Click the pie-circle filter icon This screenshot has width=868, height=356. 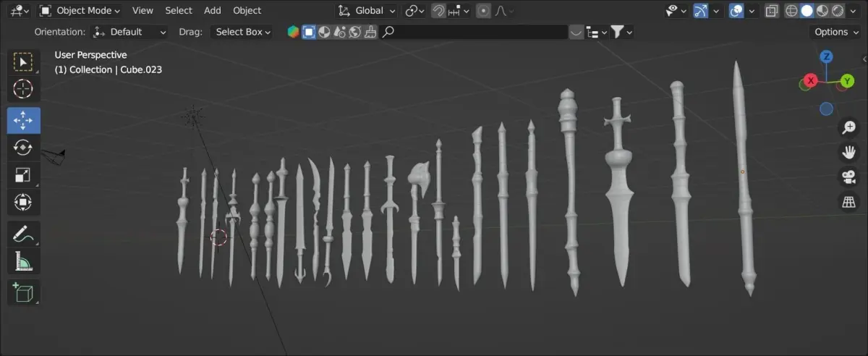coord(324,32)
